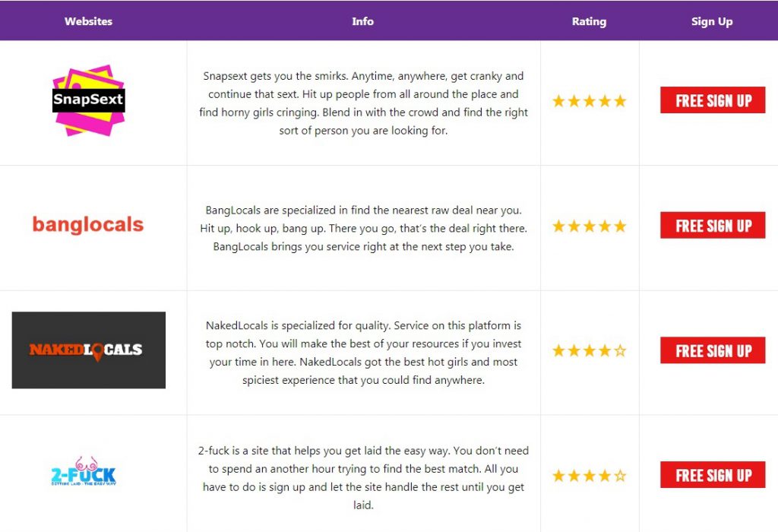
Task: Open the banglocals logo link
Action: (x=88, y=225)
